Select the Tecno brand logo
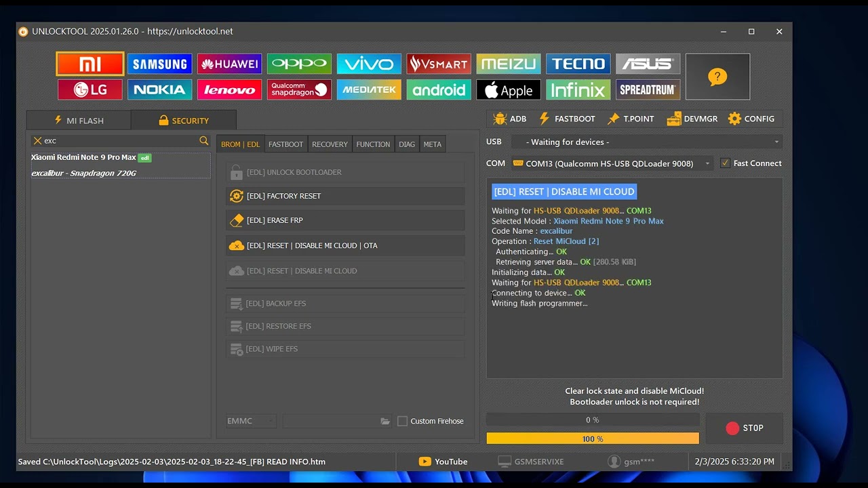 578,64
